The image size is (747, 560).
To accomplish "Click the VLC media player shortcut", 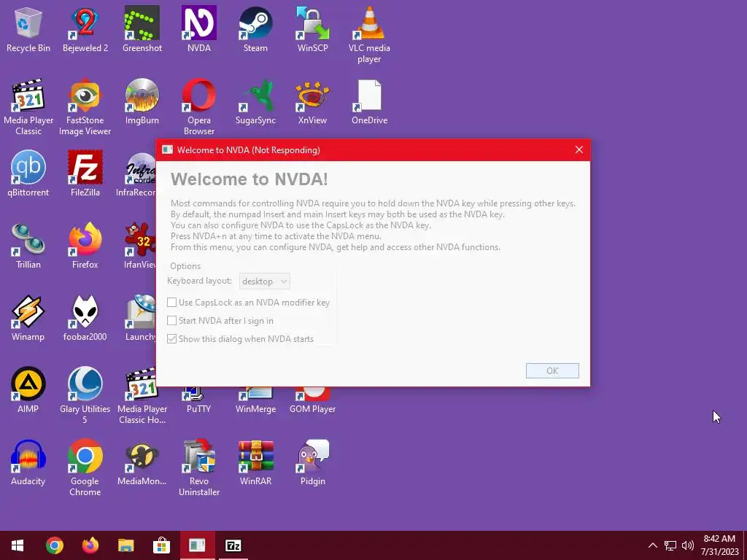I will [x=369, y=35].
